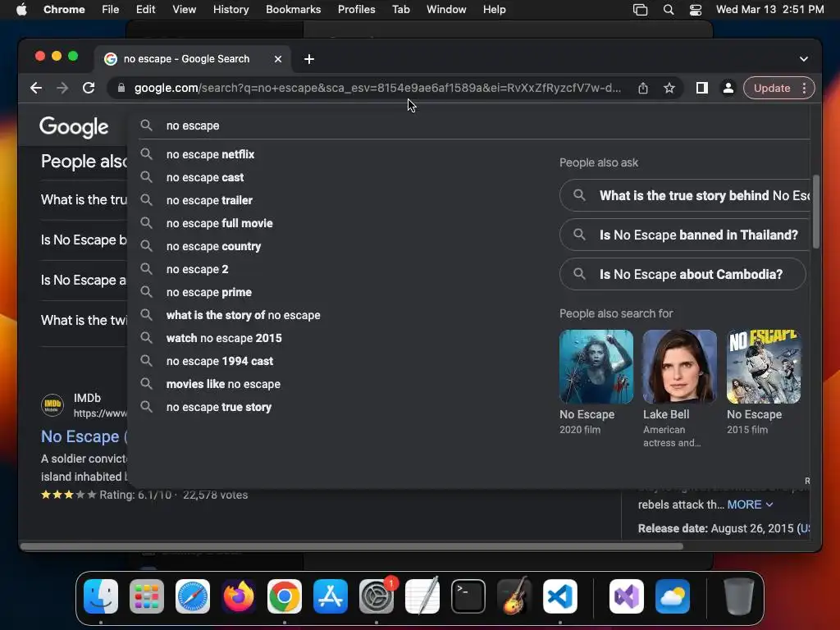
Task: Open the Profiles menu
Action: tap(356, 10)
